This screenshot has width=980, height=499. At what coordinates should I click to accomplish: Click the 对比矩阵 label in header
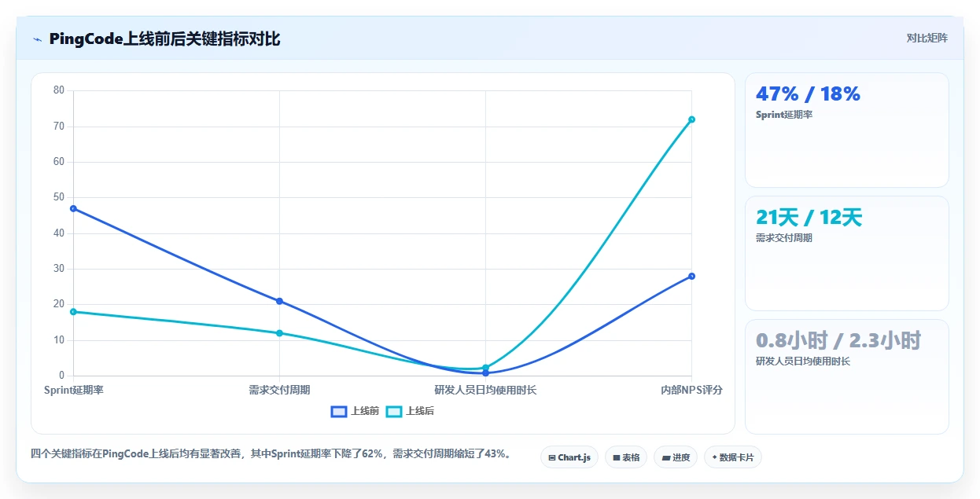coord(927,38)
